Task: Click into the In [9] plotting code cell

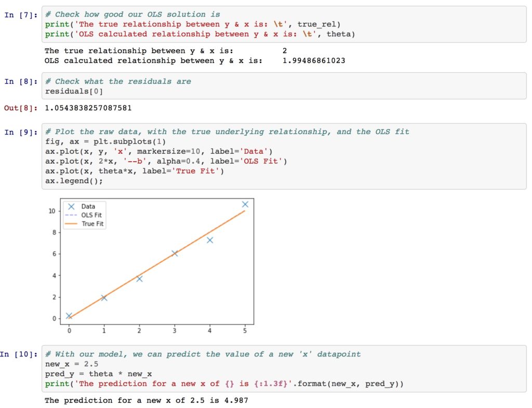Action: tap(284, 156)
